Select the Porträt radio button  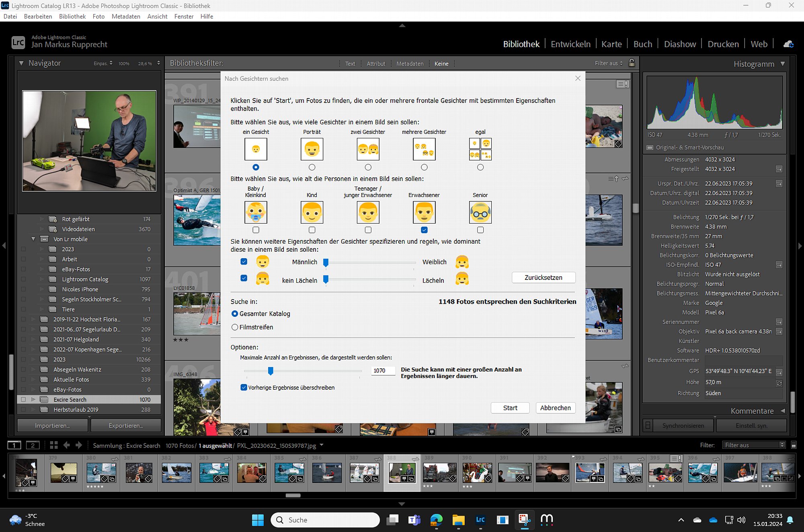312,167
